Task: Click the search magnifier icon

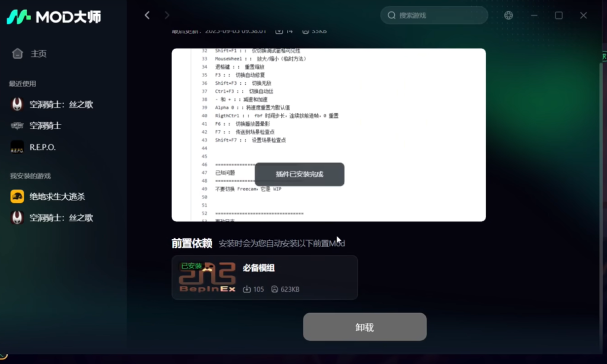Action: pos(391,15)
